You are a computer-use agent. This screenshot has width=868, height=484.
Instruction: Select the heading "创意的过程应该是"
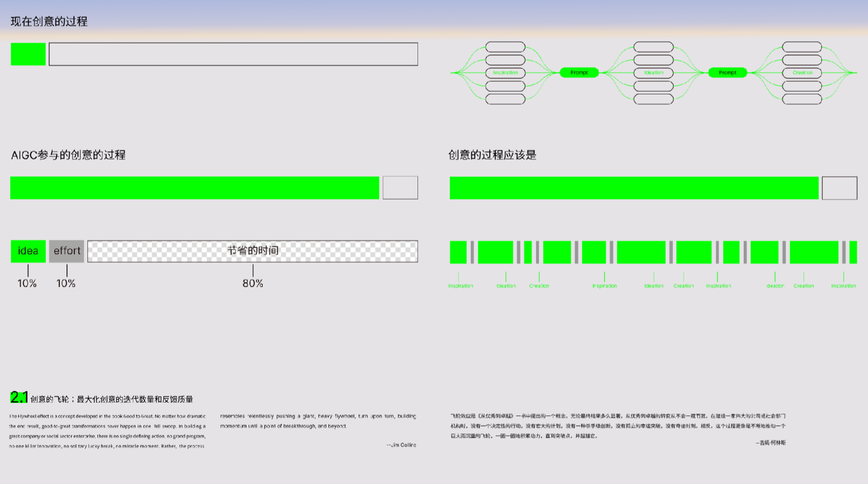pos(492,155)
